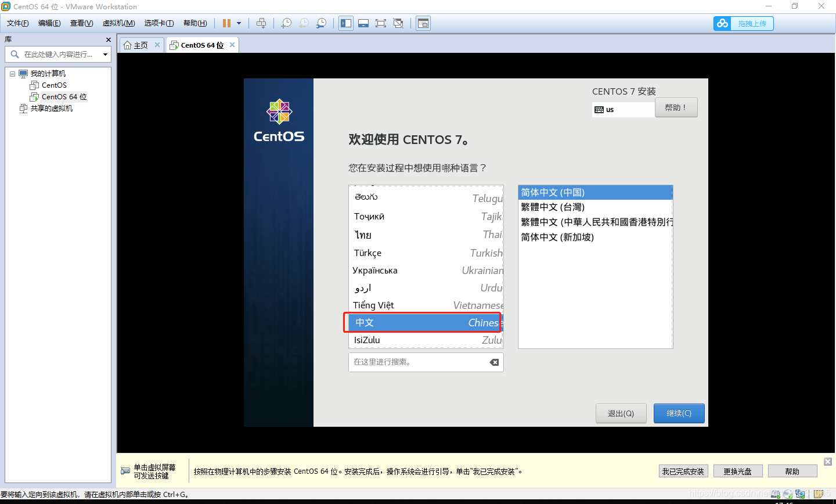Select Українська language

click(x=426, y=270)
